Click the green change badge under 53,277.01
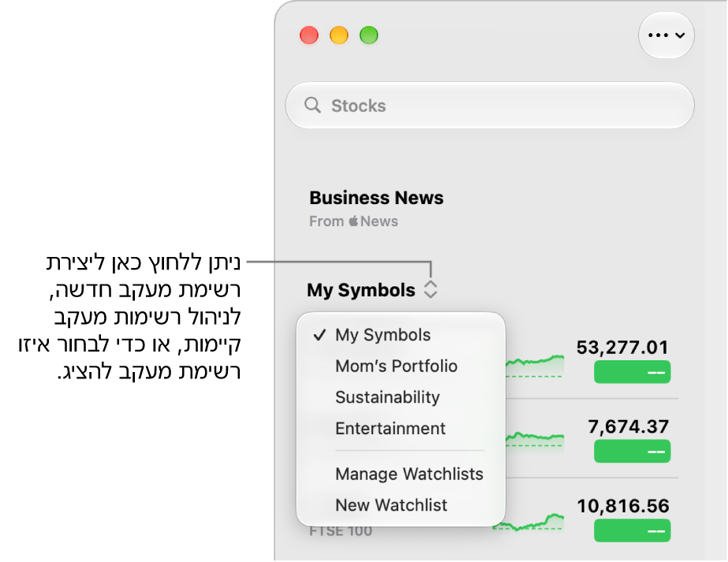 click(632, 372)
